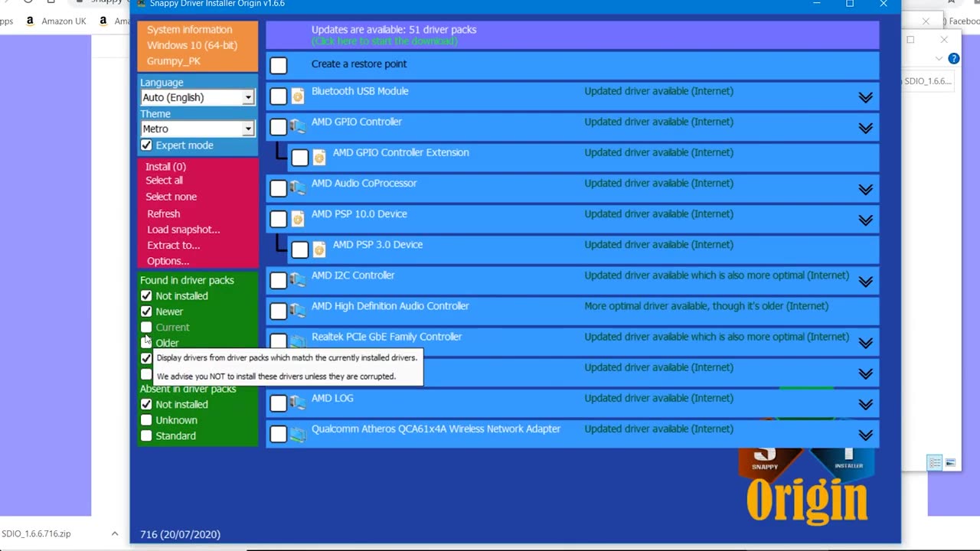Expand the AMD LOG row chevron
The image size is (980, 551).
(x=865, y=404)
